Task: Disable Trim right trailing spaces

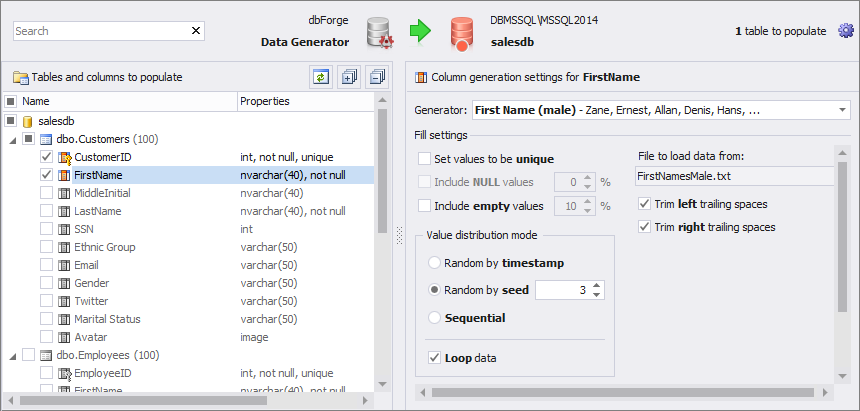Action: (644, 227)
